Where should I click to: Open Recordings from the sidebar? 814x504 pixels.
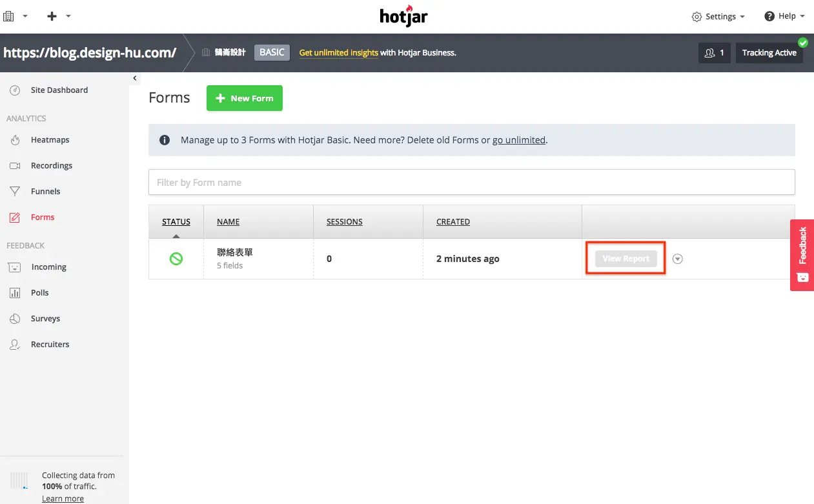point(52,166)
